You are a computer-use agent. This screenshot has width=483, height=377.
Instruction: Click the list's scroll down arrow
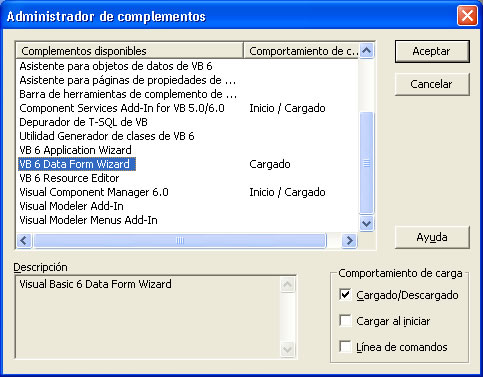367,223
